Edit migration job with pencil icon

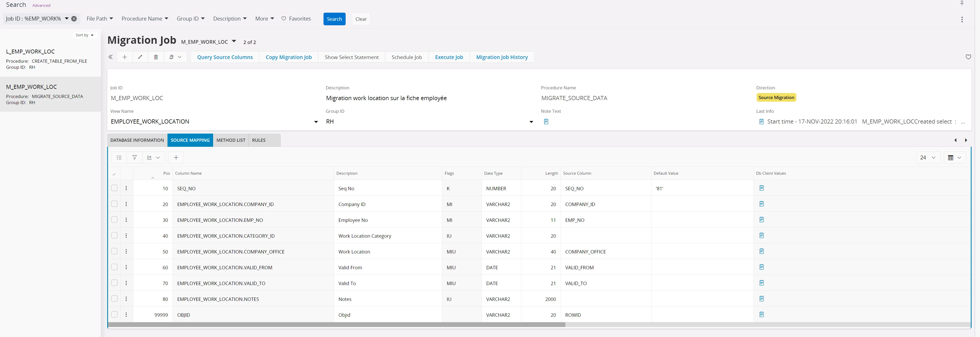tap(140, 57)
